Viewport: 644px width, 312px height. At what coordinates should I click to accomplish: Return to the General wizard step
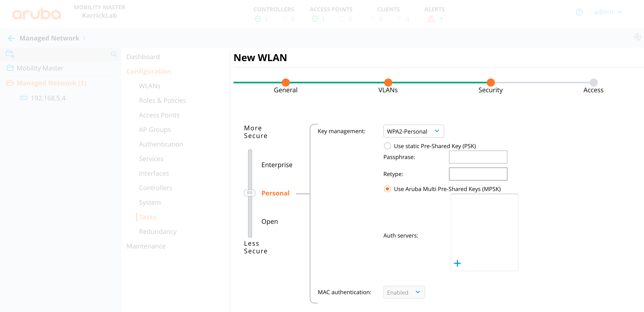pos(286,83)
